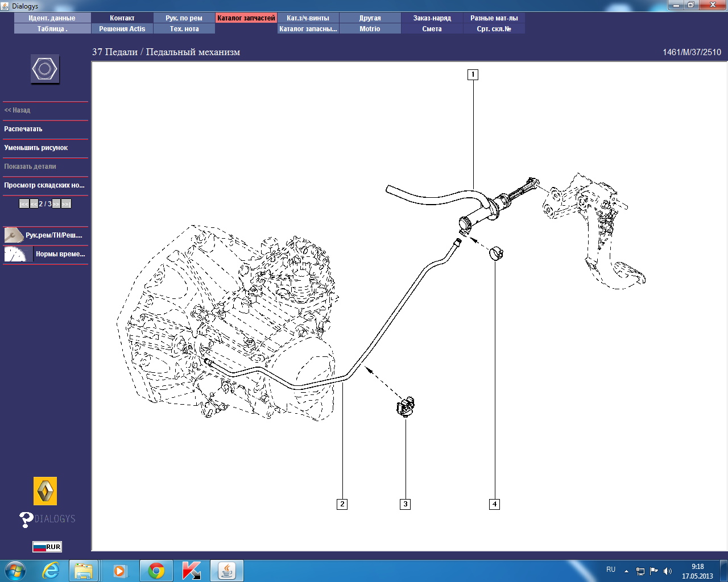
Task: Click Нормы време... label
Action: [60, 254]
